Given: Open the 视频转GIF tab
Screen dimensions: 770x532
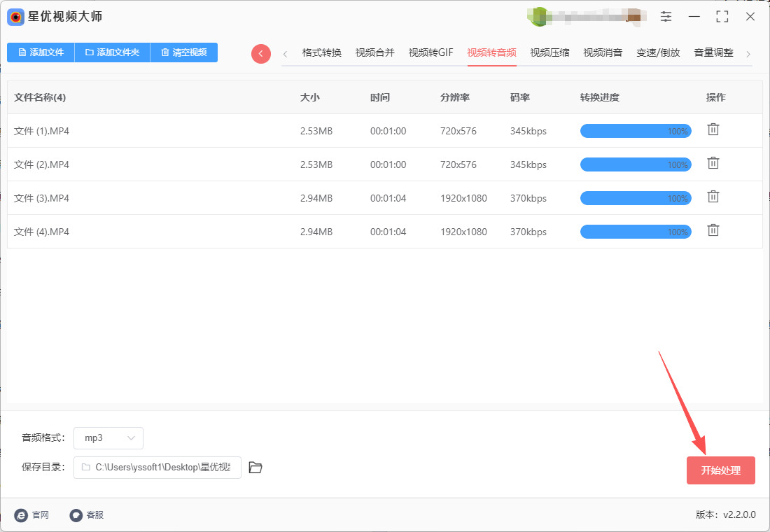Looking at the screenshot, I should click(x=430, y=53).
